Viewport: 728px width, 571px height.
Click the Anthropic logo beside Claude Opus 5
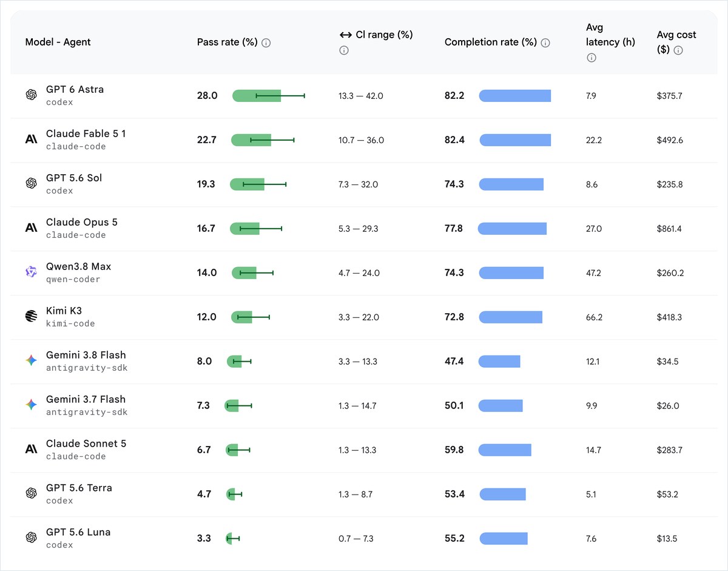(31, 228)
